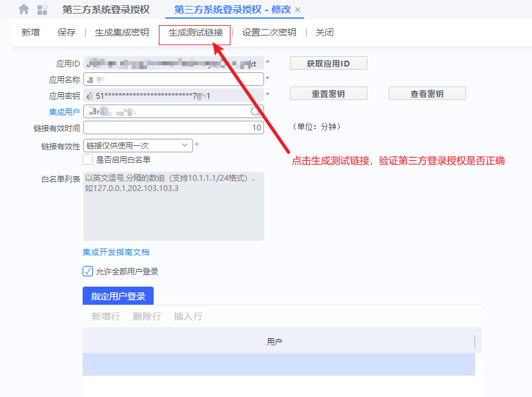
Task: Click 新增 in the toolbar
Action: (x=30, y=32)
